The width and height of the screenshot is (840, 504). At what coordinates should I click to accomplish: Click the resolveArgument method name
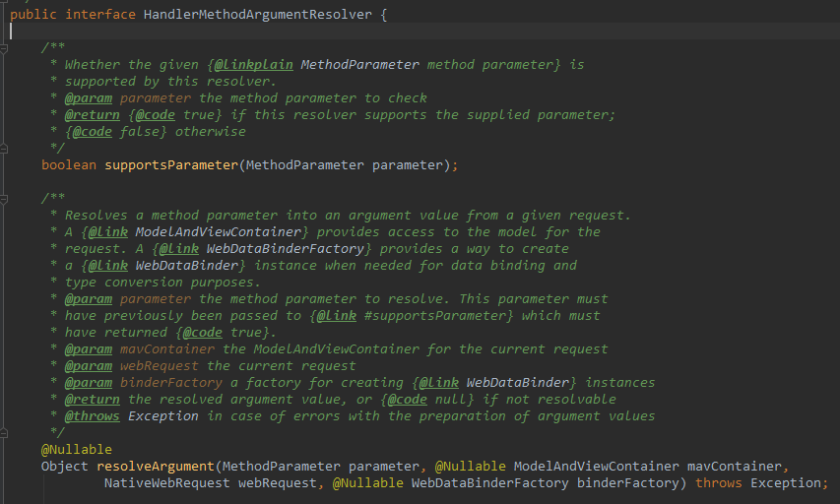156,467
